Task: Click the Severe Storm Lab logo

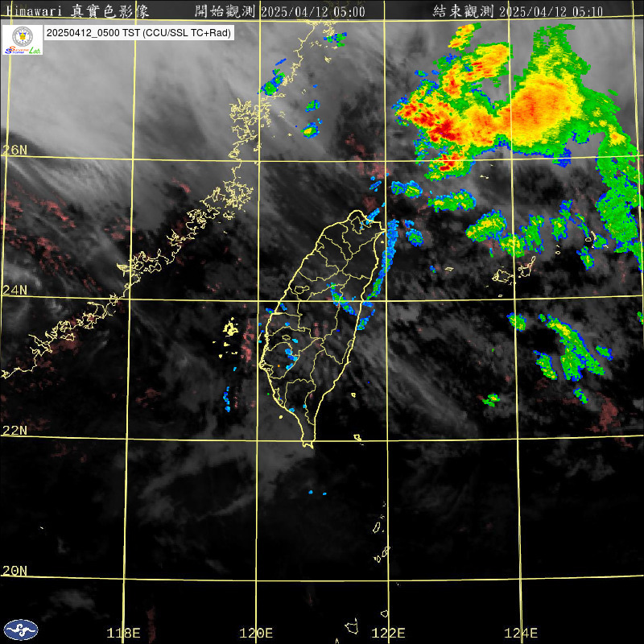Action: [x=23, y=40]
